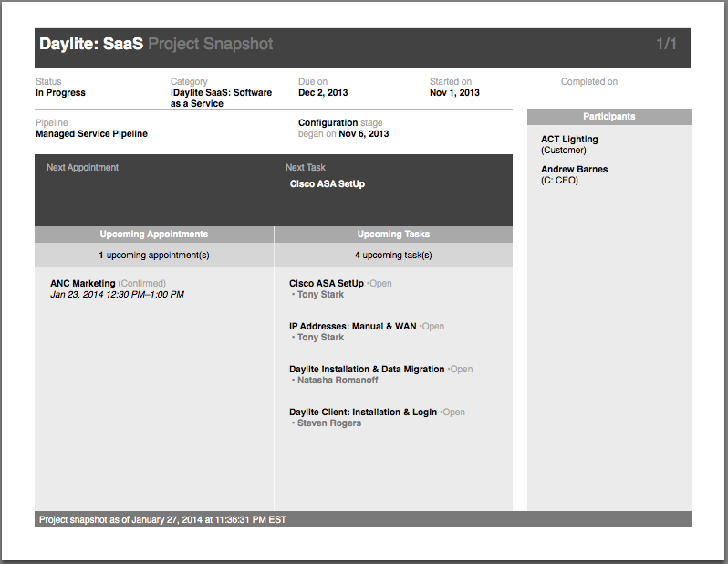
Task: Click the 'Upcoming Appointments' column header
Action: pyautogui.click(x=154, y=235)
